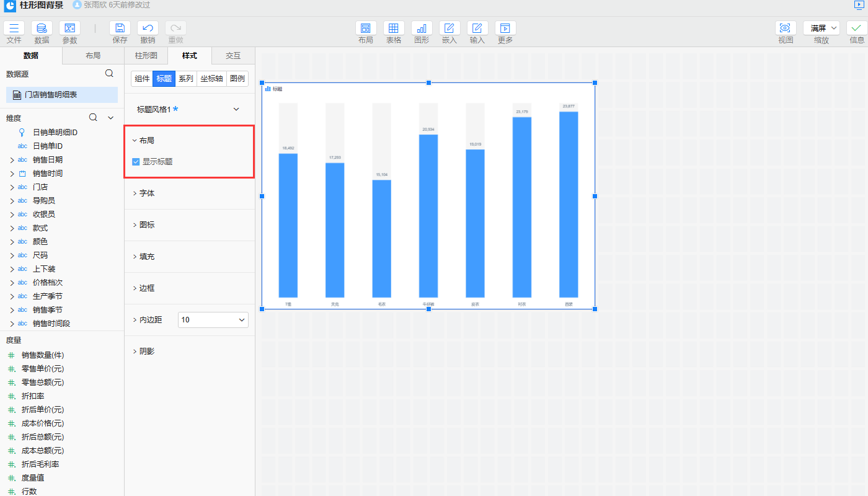This screenshot has width=868, height=496.
Task: Select the 图例 style button
Action: [237, 79]
